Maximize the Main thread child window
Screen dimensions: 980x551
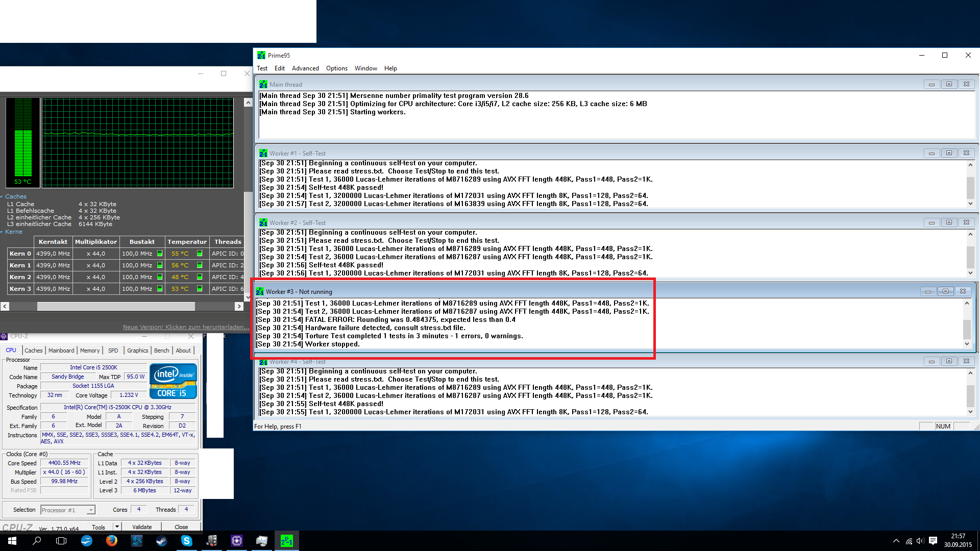[x=949, y=84]
